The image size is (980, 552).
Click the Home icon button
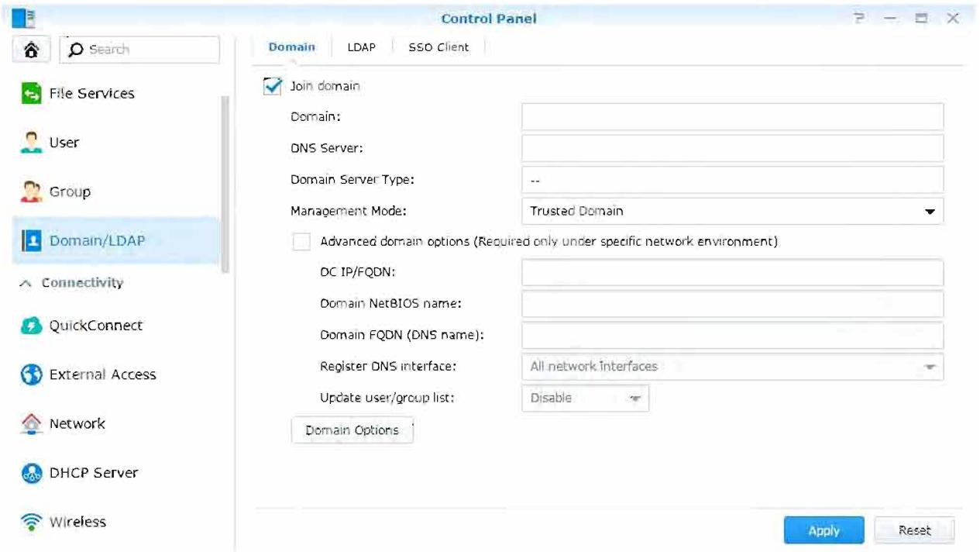coord(32,50)
